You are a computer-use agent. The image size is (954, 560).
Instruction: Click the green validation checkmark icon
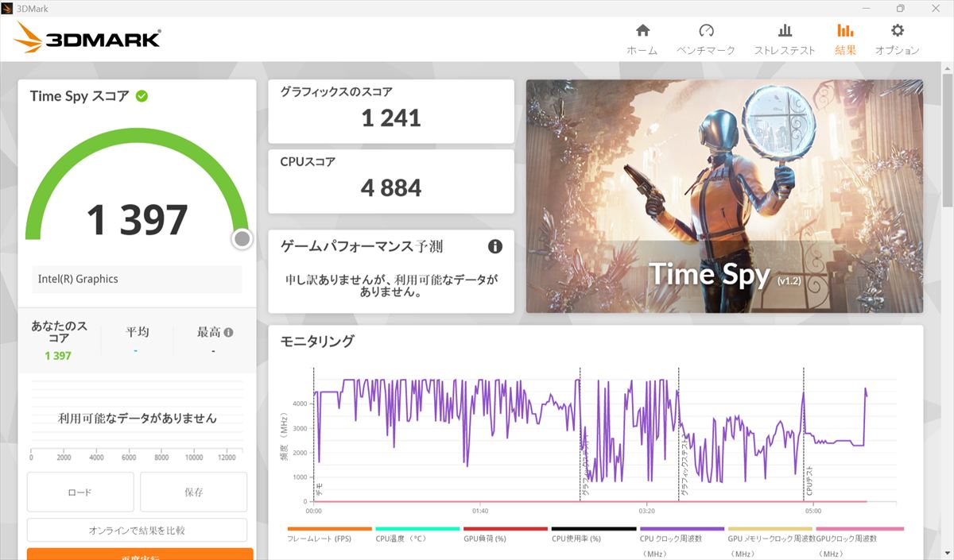coord(142,96)
